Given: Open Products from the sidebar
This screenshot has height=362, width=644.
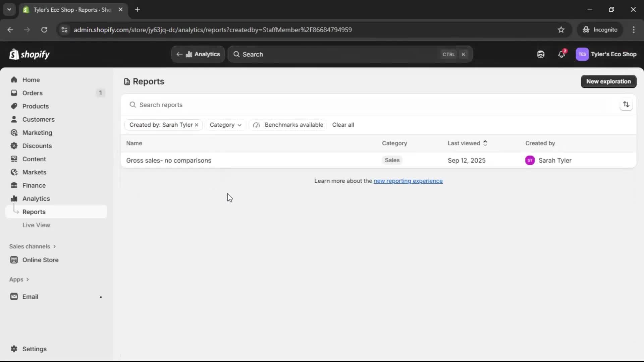Looking at the screenshot, I should (36, 106).
